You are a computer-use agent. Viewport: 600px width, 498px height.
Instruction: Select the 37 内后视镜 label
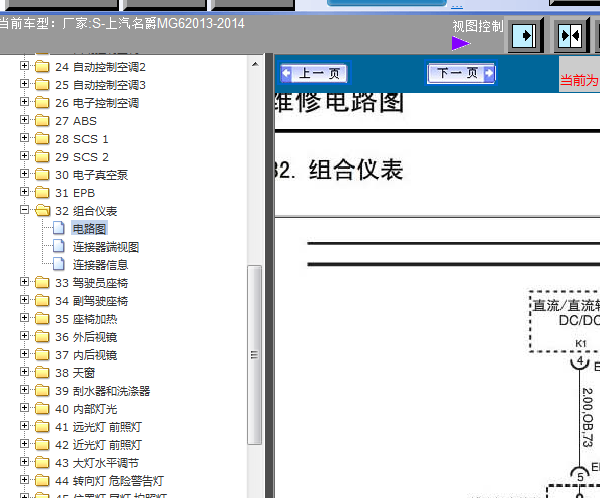pos(86,355)
